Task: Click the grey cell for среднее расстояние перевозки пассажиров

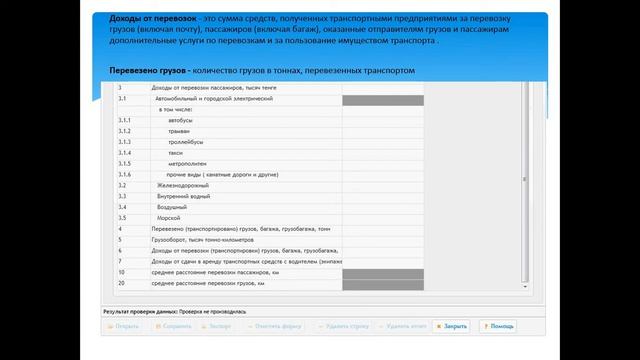Action: 383,274
